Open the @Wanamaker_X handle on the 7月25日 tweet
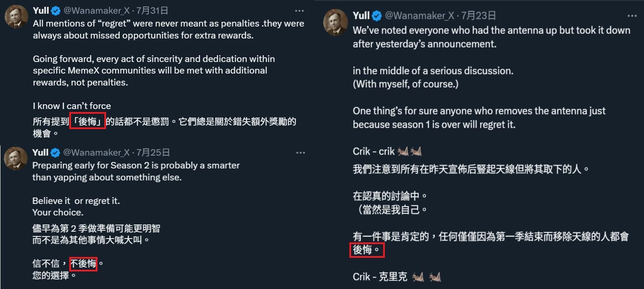 click(x=97, y=153)
